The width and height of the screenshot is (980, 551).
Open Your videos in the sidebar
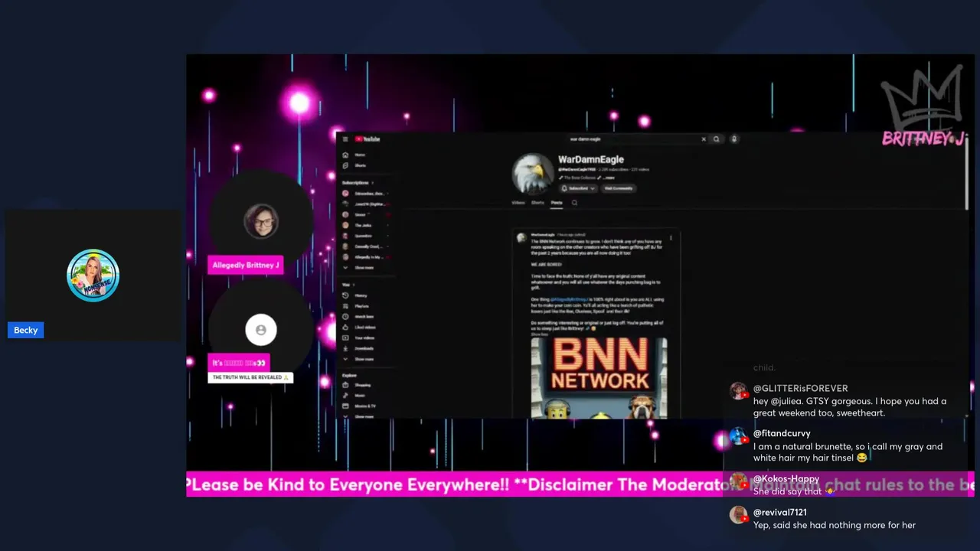click(366, 337)
